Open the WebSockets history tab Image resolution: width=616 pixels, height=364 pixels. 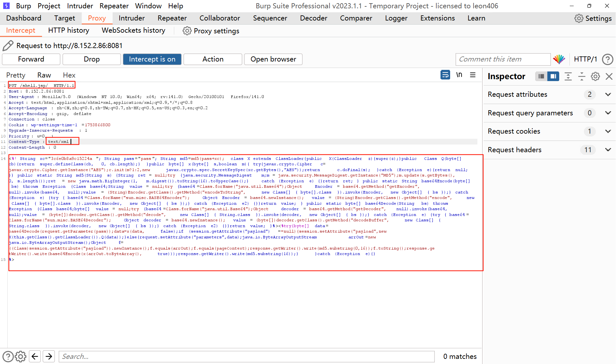[133, 30]
